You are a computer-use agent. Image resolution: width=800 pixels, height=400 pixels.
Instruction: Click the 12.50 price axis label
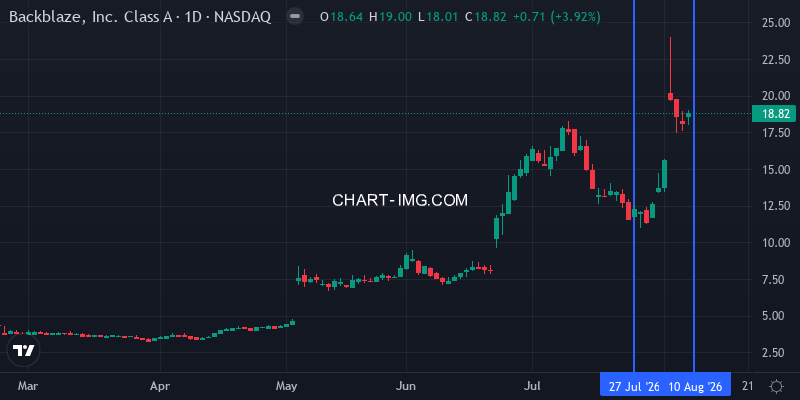click(x=776, y=206)
